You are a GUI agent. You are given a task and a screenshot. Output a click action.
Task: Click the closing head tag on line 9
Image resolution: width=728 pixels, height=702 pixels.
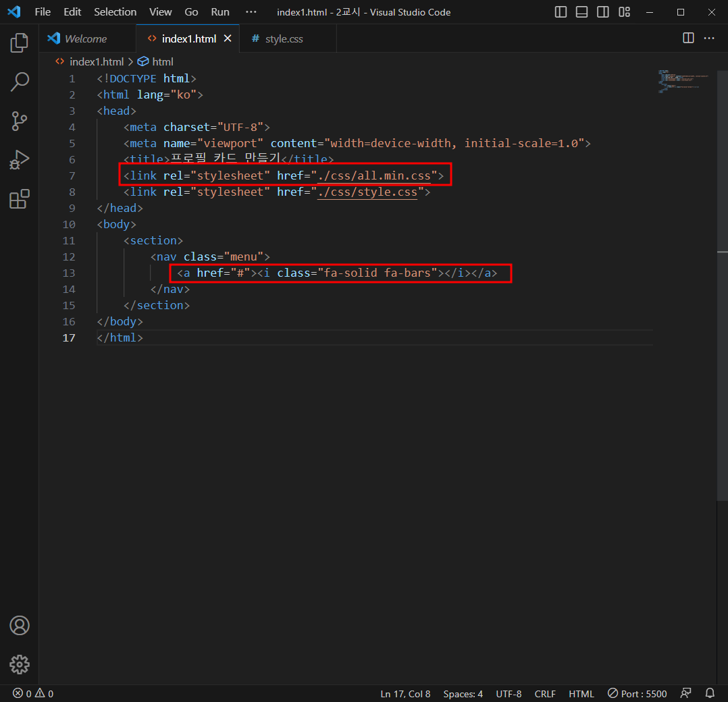pos(120,209)
